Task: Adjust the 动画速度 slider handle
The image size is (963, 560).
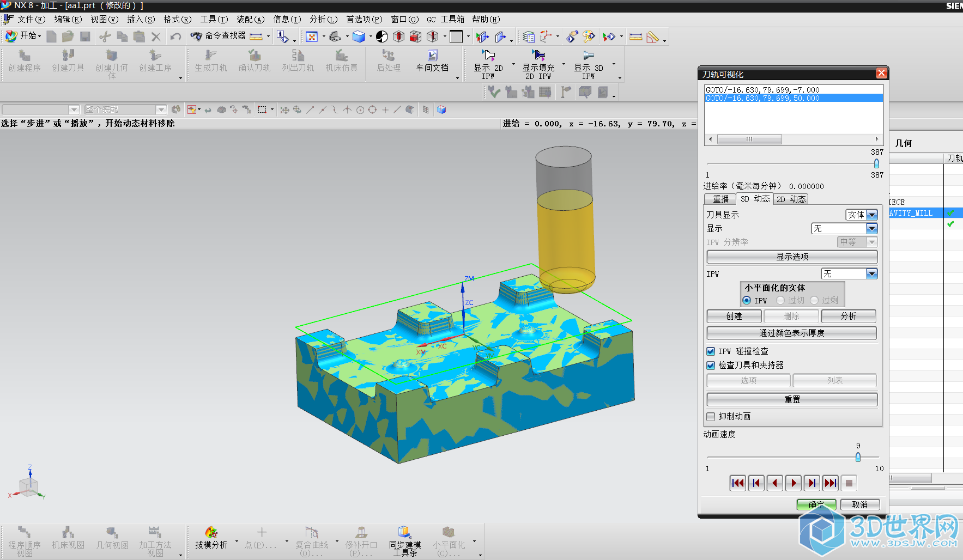Action: click(858, 458)
